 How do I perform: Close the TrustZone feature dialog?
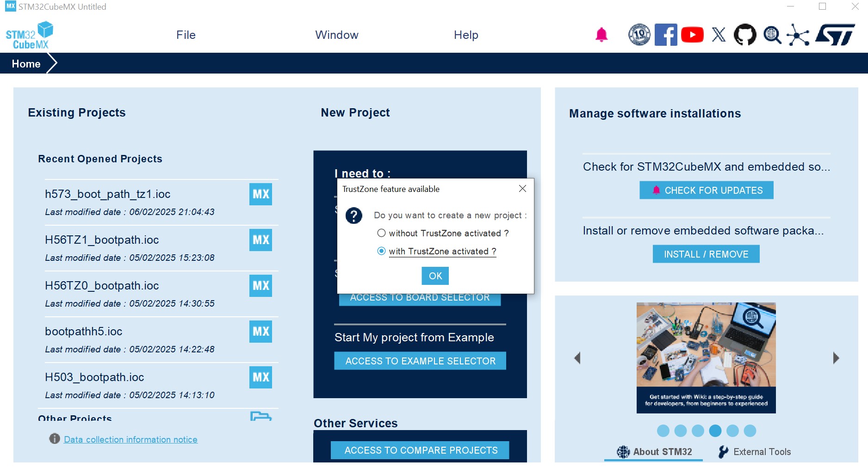(522, 189)
